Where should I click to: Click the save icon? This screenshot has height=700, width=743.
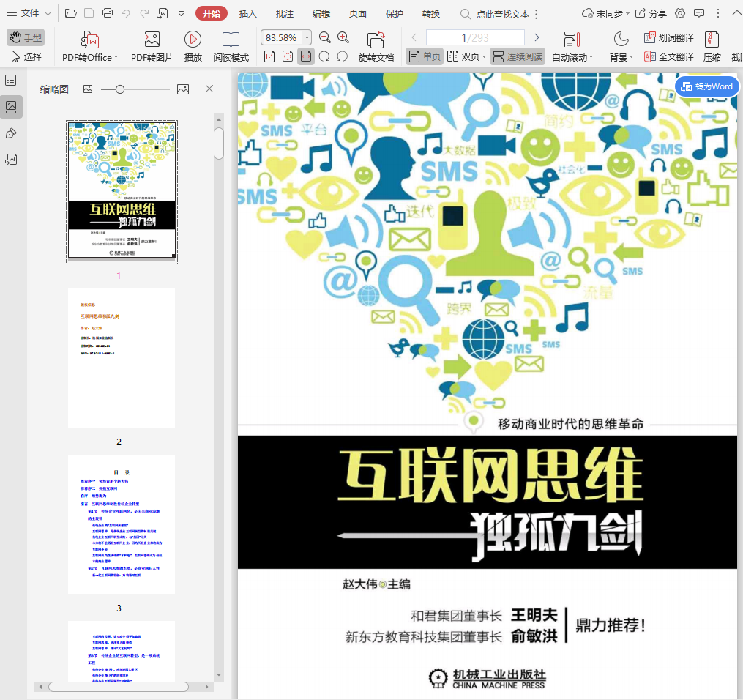click(x=89, y=13)
